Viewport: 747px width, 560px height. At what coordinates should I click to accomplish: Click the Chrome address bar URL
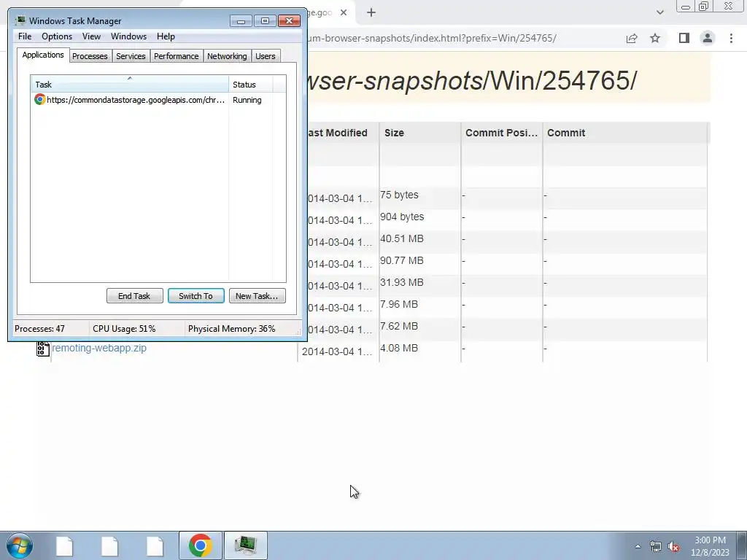point(432,38)
